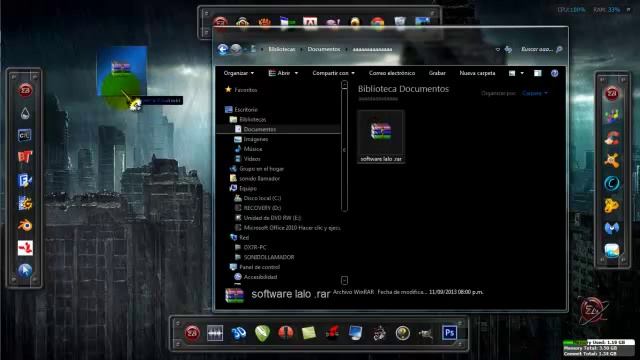Select Favoritos in the navigation pane
This screenshot has height=360, width=640.
pos(246,90)
